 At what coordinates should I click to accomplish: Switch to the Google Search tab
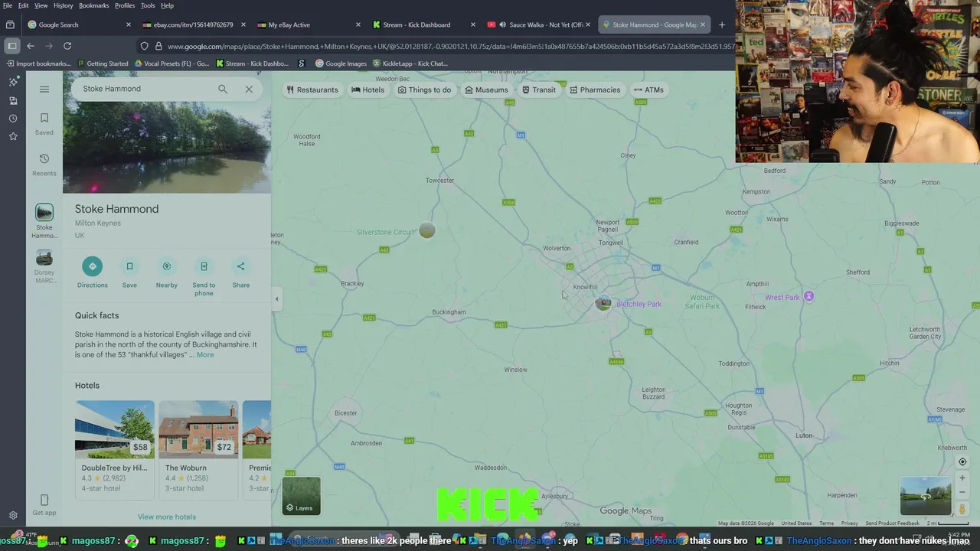[80, 24]
